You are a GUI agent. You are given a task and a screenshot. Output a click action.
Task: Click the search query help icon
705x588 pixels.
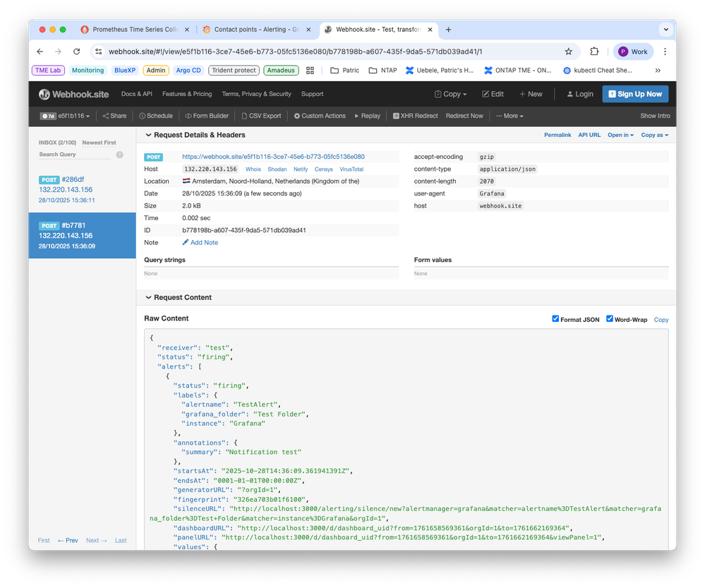tap(119, 155)
